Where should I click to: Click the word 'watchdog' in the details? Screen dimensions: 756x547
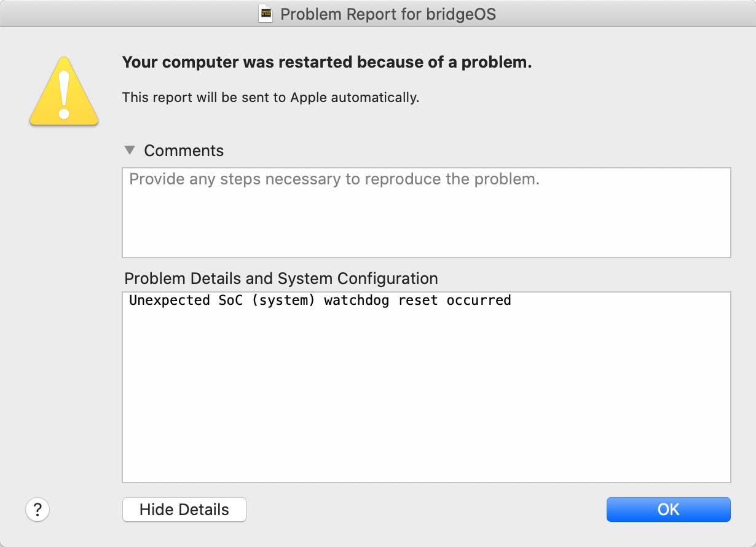(x=356, y=301)
